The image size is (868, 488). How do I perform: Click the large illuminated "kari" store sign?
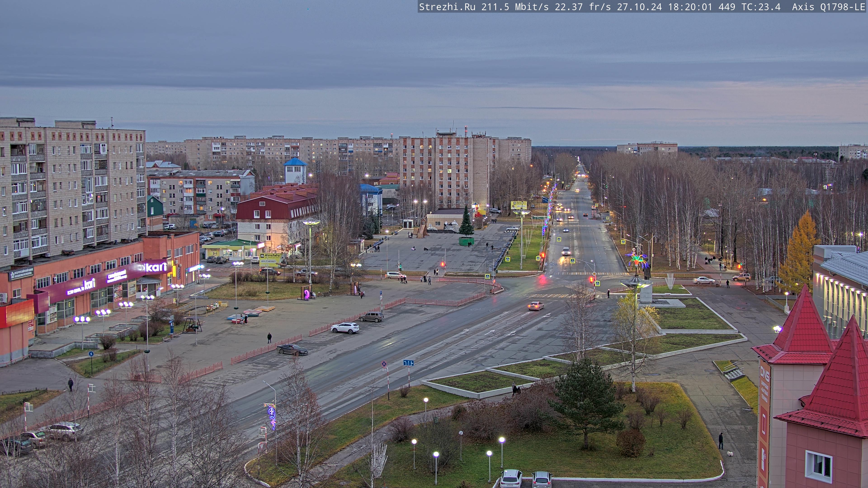[156, 267]
